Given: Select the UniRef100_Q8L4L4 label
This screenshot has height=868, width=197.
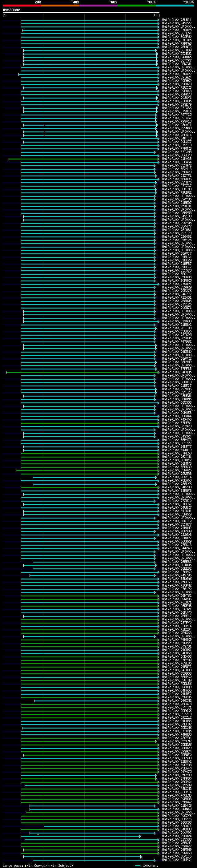Looking at the screenshot, I should 177,135.
